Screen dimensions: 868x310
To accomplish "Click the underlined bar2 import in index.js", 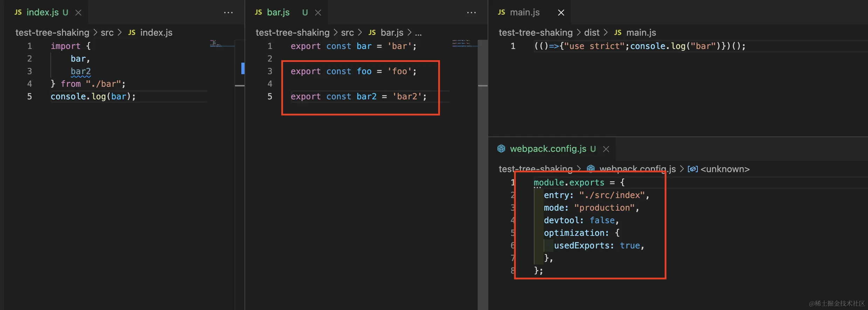I will (x=81, y=71).
